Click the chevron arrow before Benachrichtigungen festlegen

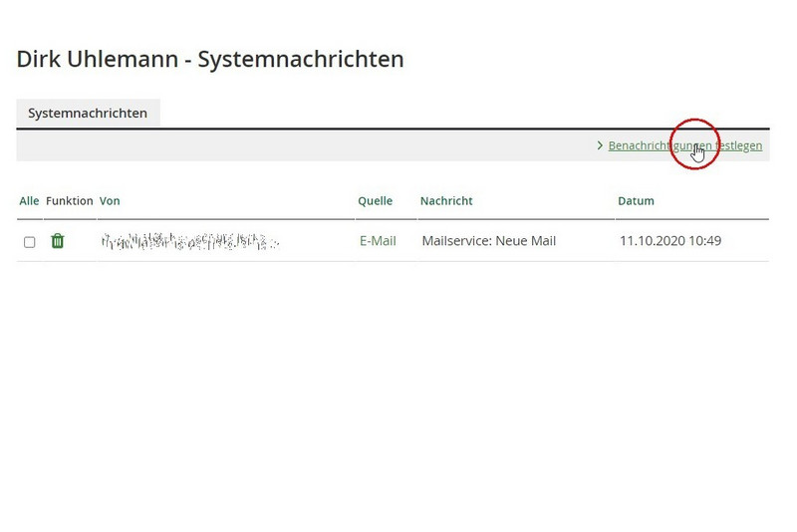click(x=600, y=145)
